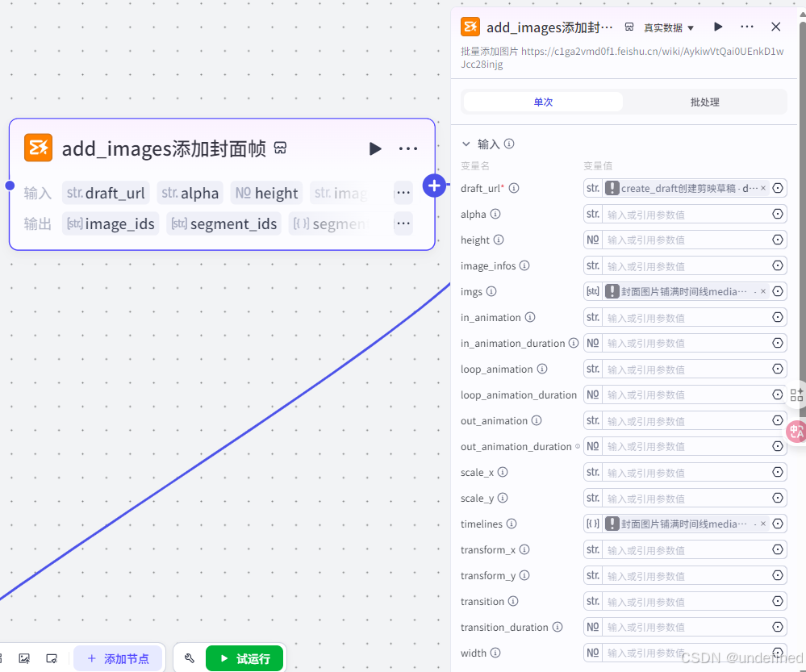Click the transition_duration input field
806x672 pixels.
pyautogui.click(x=687, y=628)
